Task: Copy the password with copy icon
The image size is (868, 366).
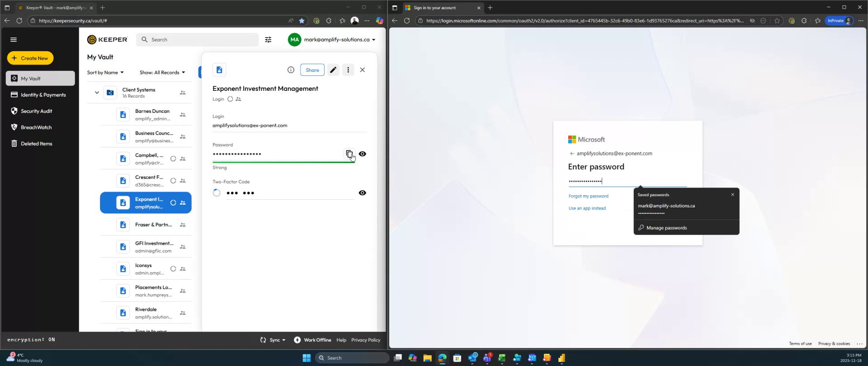Action: [x=349, y=154]
